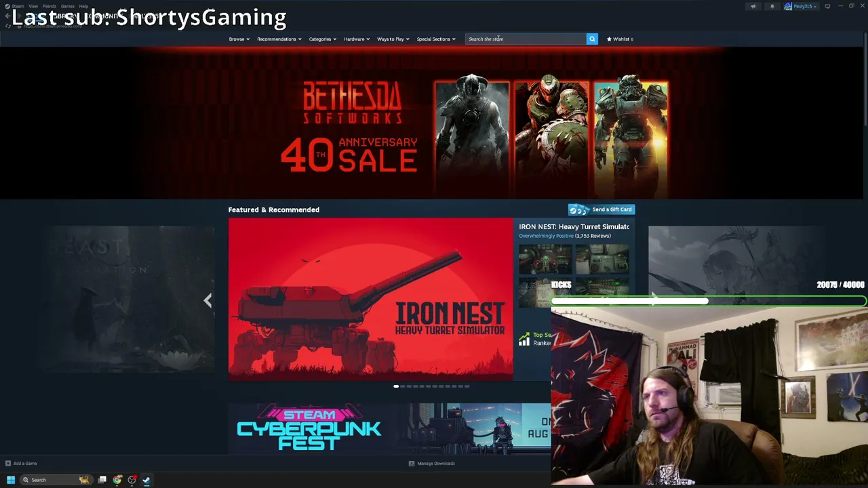
Task: Open the Hardware dropdown
Action: click(356, 39)
